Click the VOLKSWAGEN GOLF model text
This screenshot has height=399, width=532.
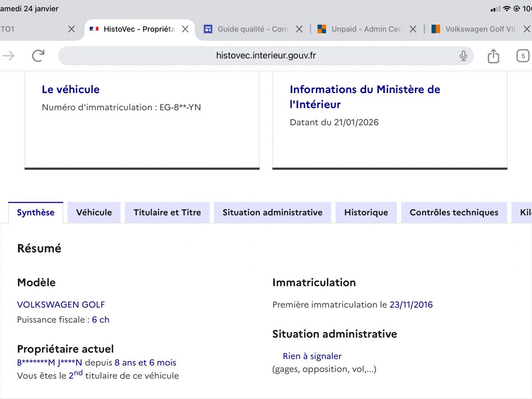click(x=61, y=305)
